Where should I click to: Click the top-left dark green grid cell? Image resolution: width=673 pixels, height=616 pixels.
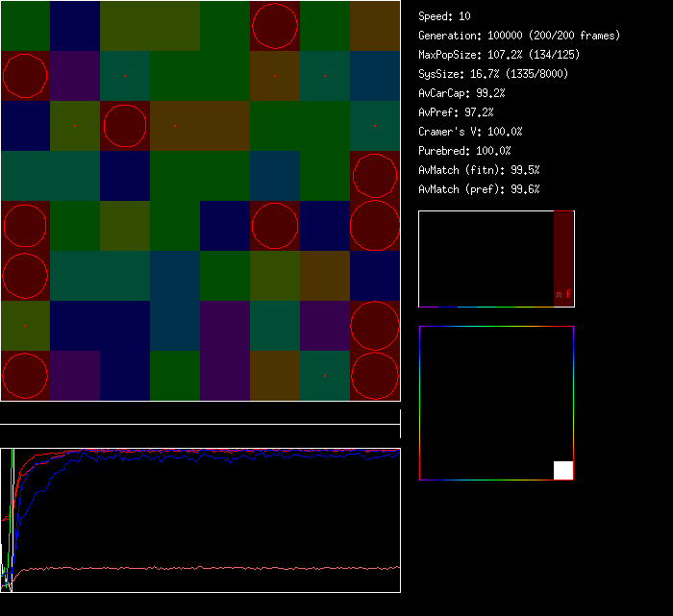pos(25,26)
